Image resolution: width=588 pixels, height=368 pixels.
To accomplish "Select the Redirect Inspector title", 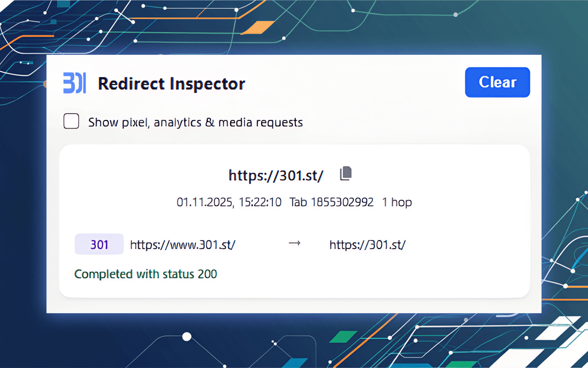I will [171, 83].
